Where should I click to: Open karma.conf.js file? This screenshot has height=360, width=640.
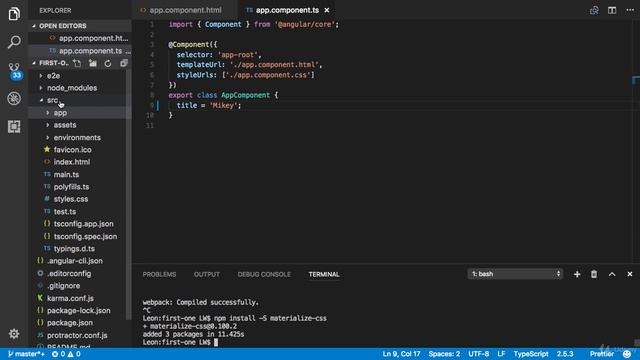pos(70,298)
